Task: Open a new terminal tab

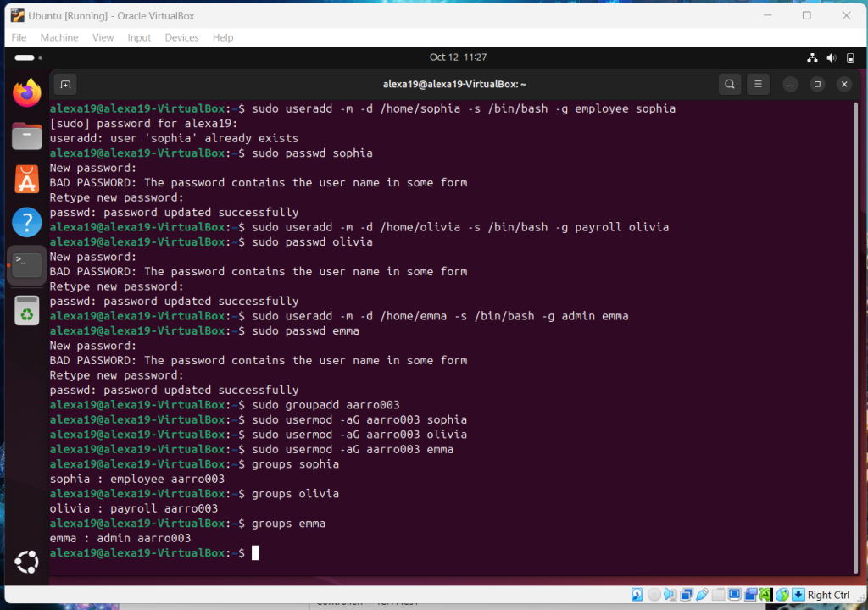Action: tap(65, 85)
